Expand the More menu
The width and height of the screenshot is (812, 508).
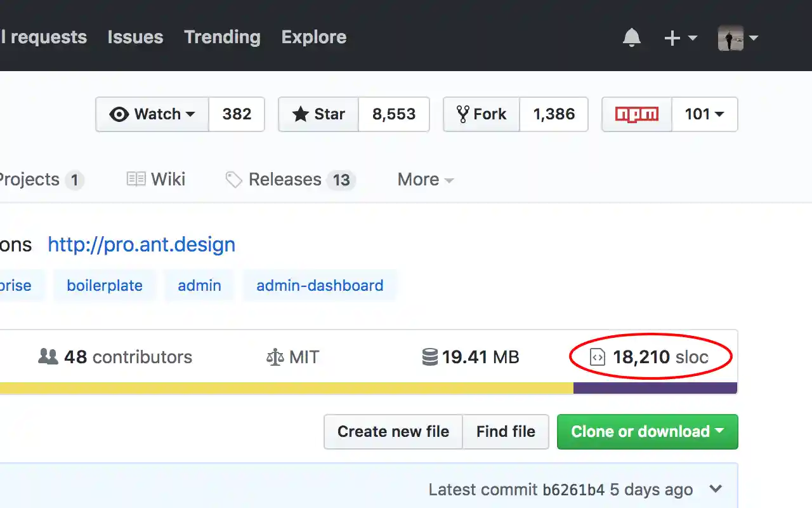425,180
